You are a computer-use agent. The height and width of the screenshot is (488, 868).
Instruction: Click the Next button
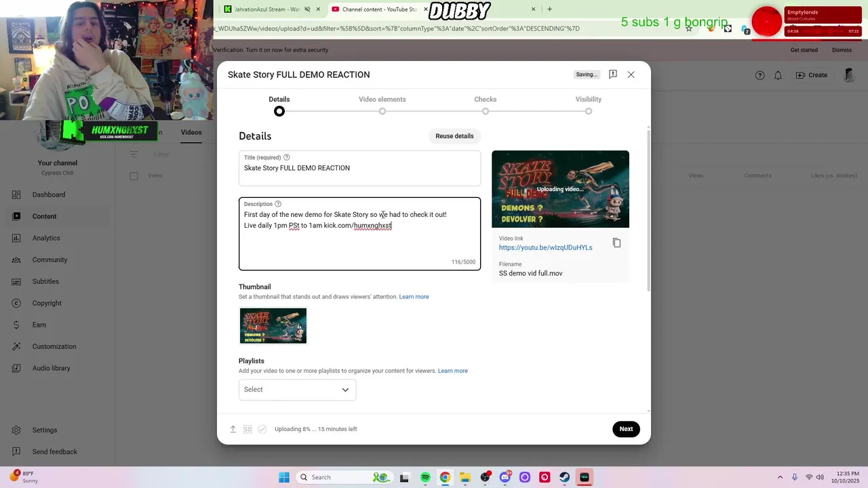[626, 429]
